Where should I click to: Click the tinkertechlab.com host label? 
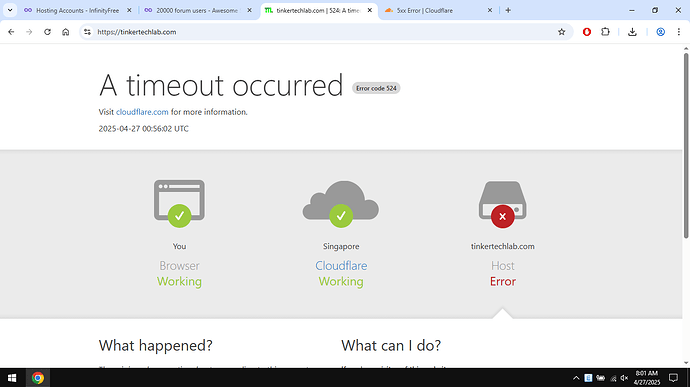[x=503, y=247]
